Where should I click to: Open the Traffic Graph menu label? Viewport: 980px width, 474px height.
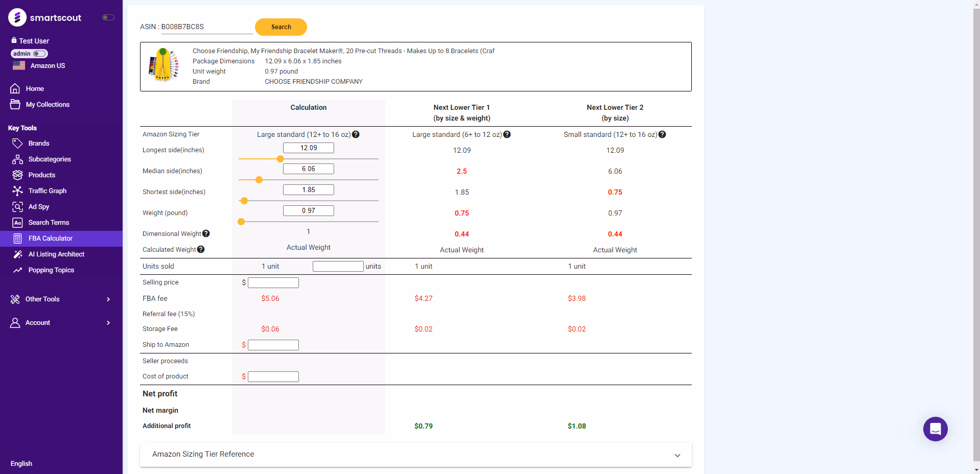coord(48,191)
